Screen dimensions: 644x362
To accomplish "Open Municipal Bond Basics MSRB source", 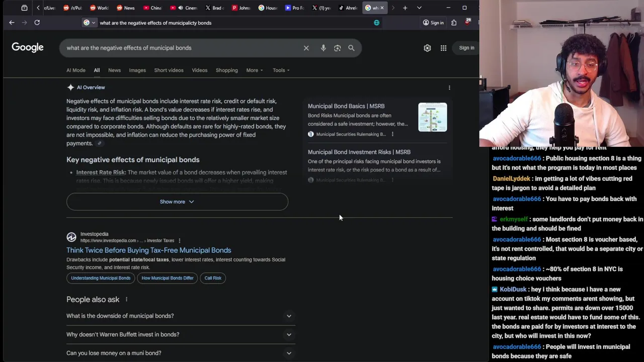I will click(x=346, y=106).
